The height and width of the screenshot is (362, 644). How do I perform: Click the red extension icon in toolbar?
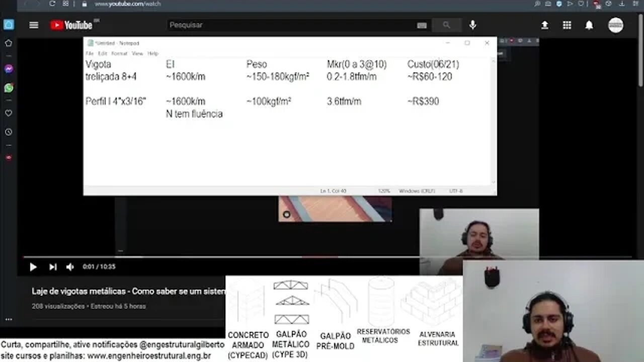(x=596, y=4)
